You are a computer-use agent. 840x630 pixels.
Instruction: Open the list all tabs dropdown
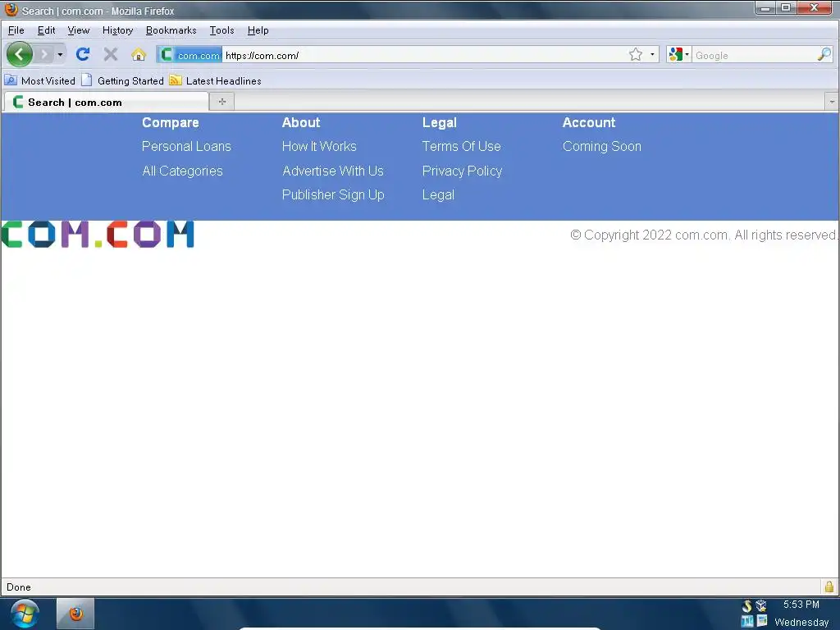(832, 101)
